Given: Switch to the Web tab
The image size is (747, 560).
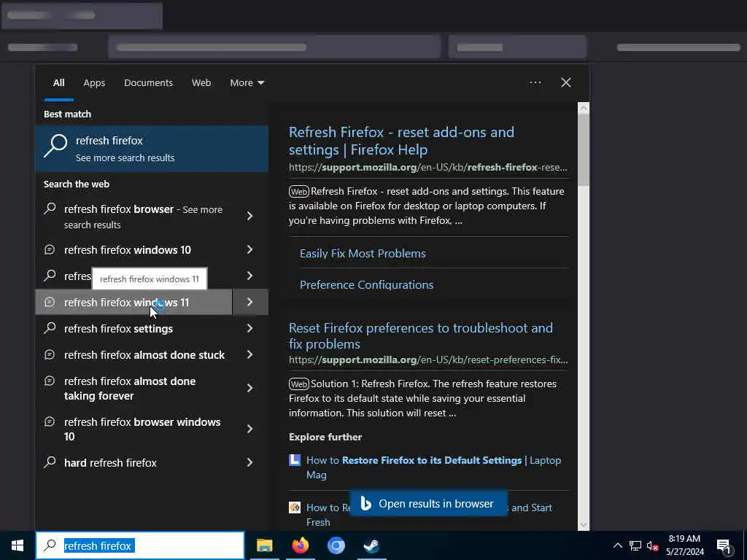Looking at the screenshot, I should click(201, 83).
